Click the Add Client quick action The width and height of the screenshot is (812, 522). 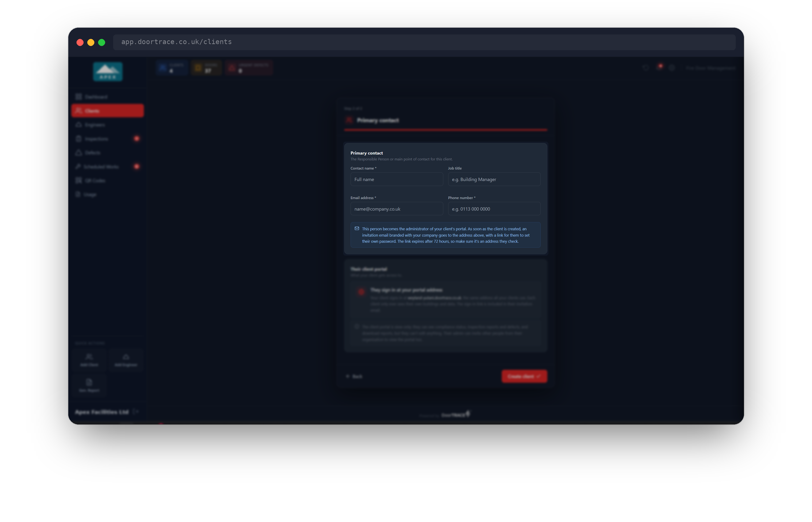[x=89, y=360]
